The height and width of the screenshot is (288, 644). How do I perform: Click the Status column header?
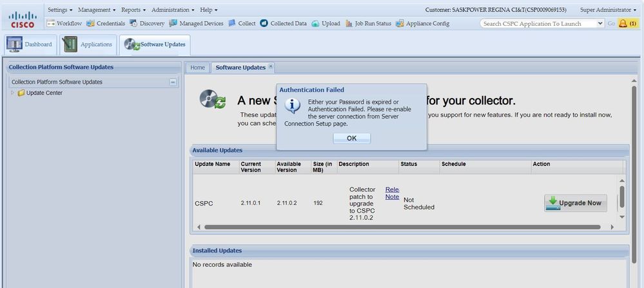click(419, 167)
